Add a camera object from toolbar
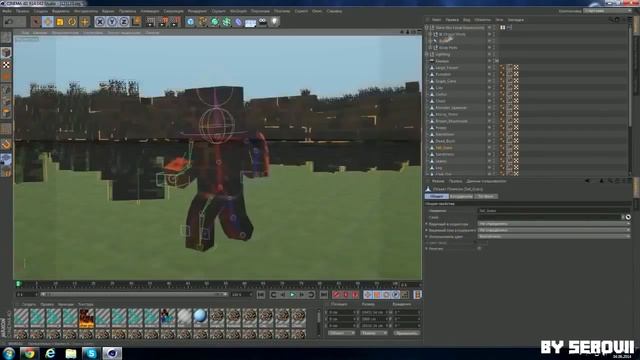Screen dimensions: 640x360 click(263, 22)
